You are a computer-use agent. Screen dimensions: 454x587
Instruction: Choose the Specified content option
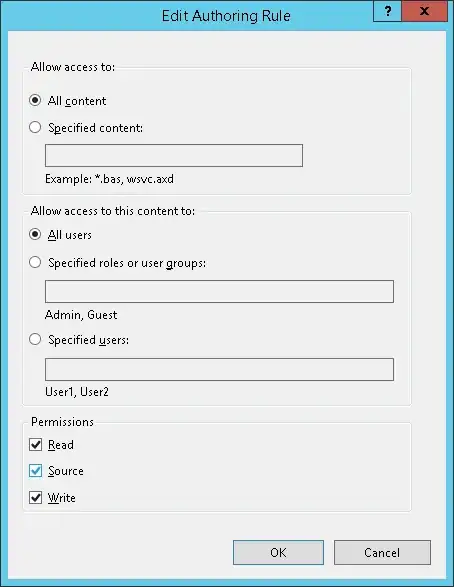35,127
